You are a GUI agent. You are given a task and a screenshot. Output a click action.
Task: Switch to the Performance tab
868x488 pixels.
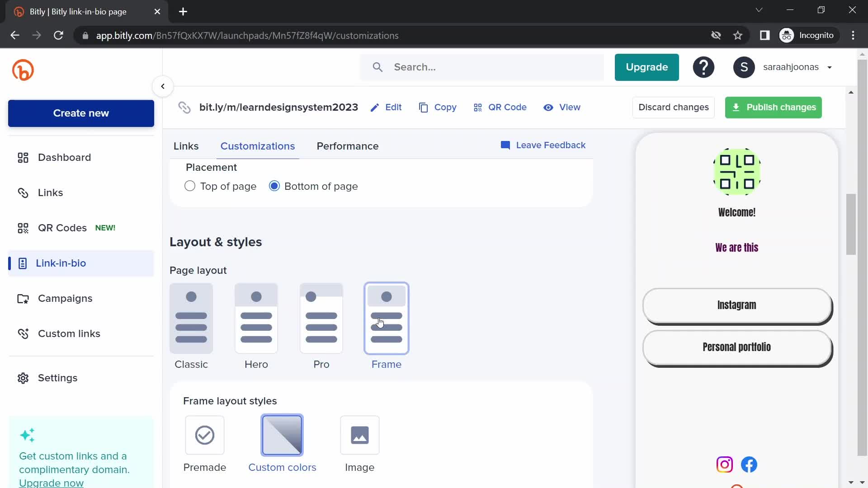[348, 146]
